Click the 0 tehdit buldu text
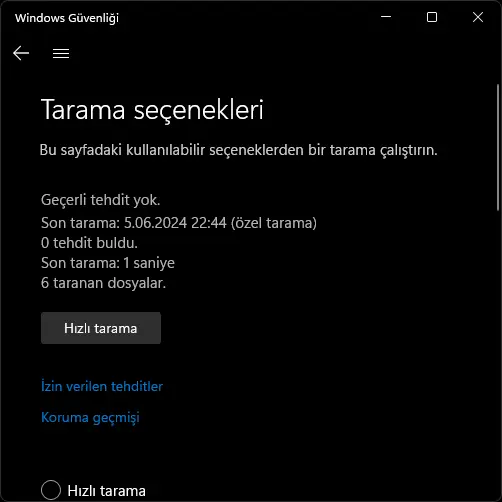502x502 pixels. point(89,243)
